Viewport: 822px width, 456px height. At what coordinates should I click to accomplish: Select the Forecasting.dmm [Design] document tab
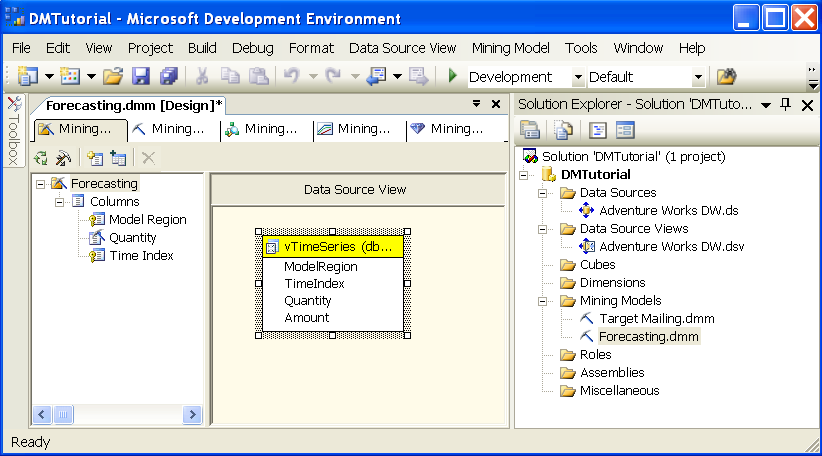134,105
